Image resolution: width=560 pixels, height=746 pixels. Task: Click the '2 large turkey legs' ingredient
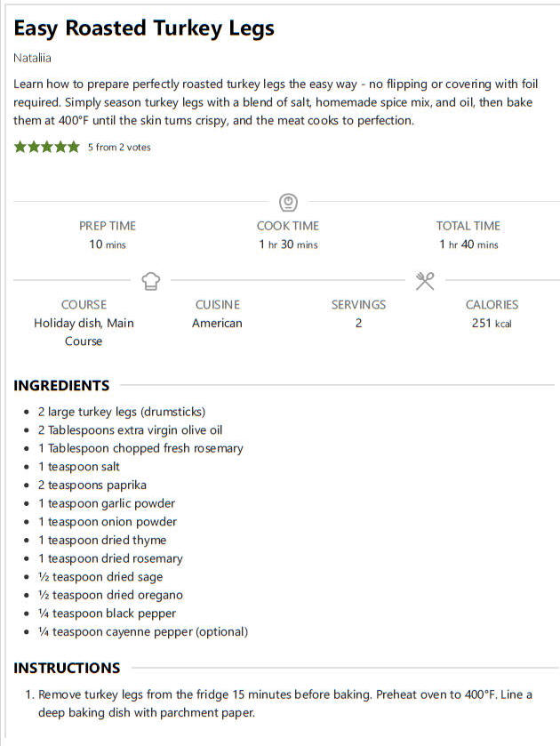[x=122, y=412]
